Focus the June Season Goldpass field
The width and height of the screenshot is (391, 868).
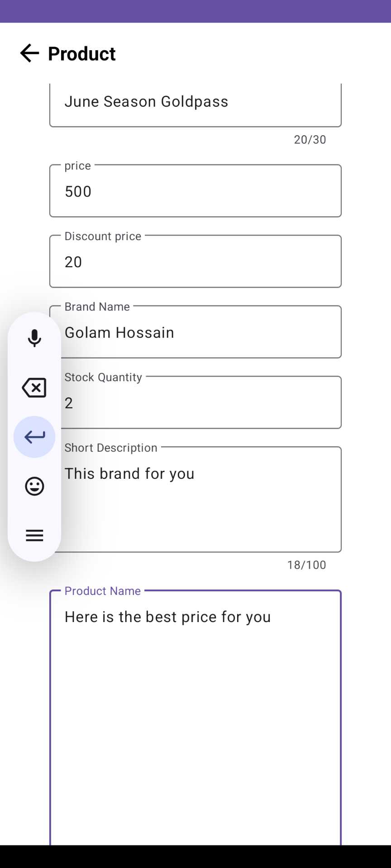[195, 102]
